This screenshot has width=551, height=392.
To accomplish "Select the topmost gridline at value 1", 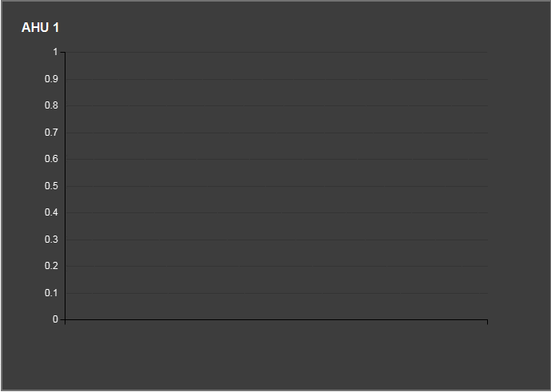I will click(276, 53).
